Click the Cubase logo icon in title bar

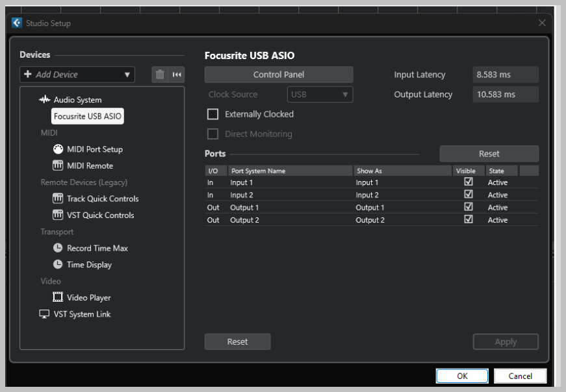(17, 23)
